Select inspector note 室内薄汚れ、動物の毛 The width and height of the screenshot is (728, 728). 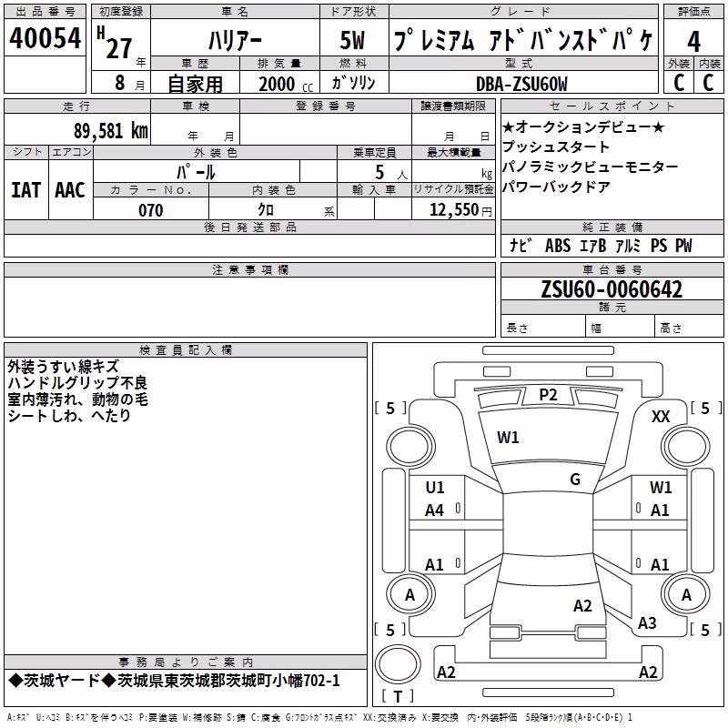78,399
